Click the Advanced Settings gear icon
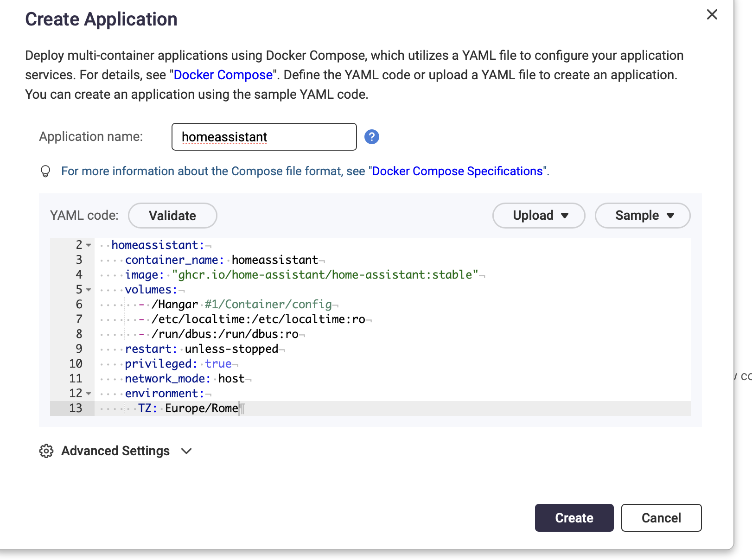This screenshot has height=560, width=752. pos(46,451)
